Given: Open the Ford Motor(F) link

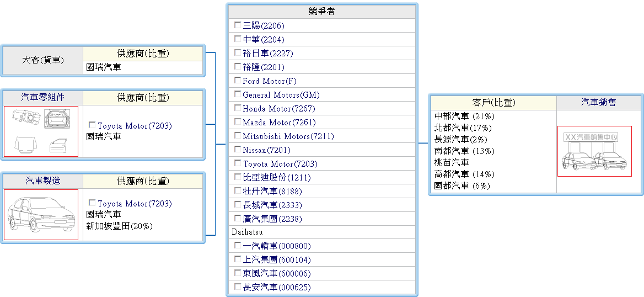Looking at the screenshot, I should coord(270,81).
